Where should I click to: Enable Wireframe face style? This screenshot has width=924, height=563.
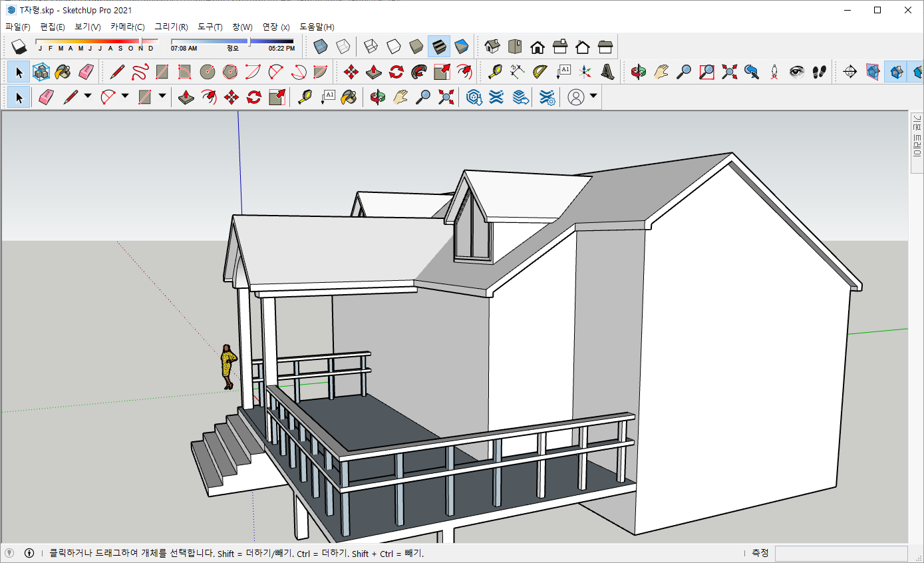click(x=371, y=47)
